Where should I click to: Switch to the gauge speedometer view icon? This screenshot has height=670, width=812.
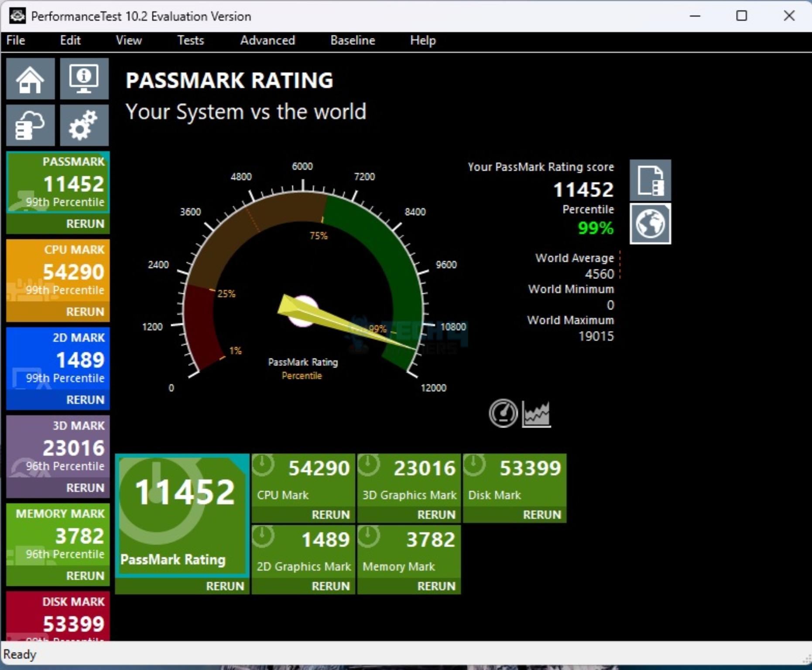pyautogui.click(x=503, y=413)
